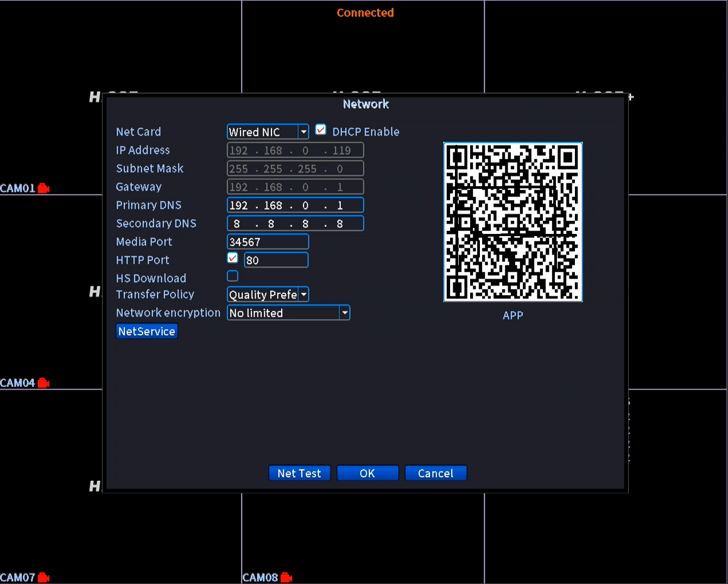Click the CAM07 channel label

[x=17, y=577]
